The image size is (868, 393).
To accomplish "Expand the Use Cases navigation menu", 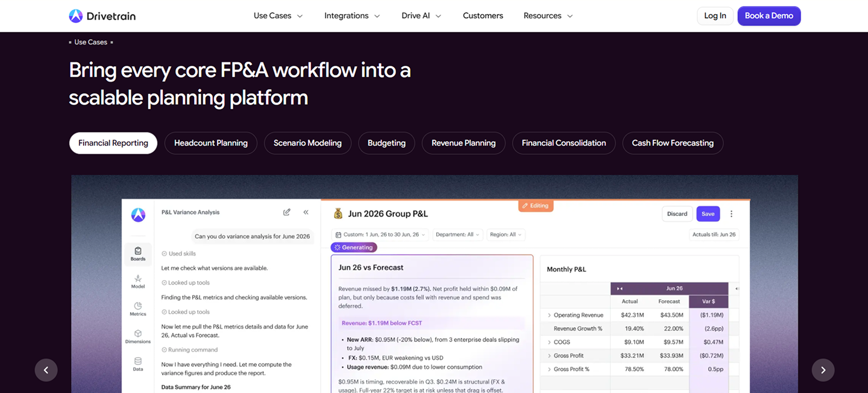I will coord(278,16).
